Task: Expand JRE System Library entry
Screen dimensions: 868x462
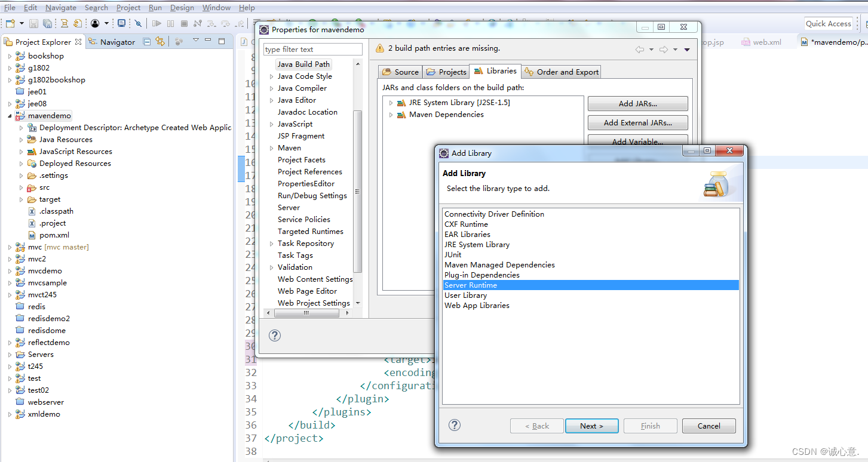Action: point(391,103)
